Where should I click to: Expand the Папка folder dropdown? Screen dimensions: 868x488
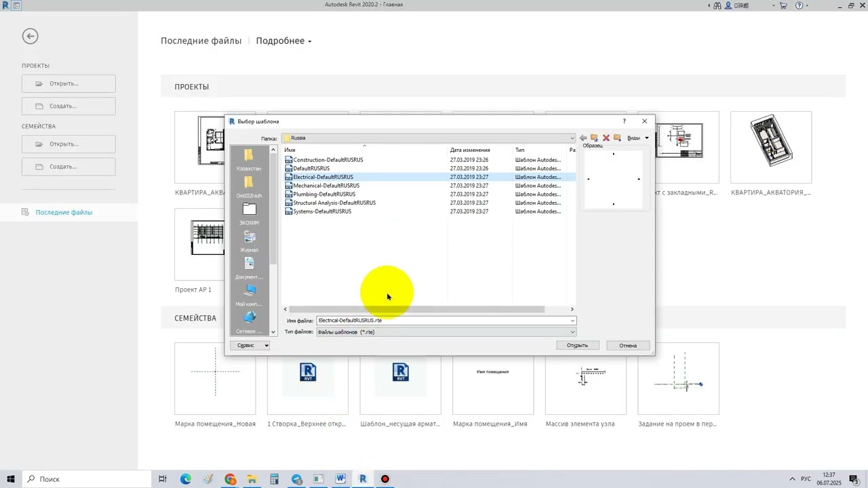(572, 138)
